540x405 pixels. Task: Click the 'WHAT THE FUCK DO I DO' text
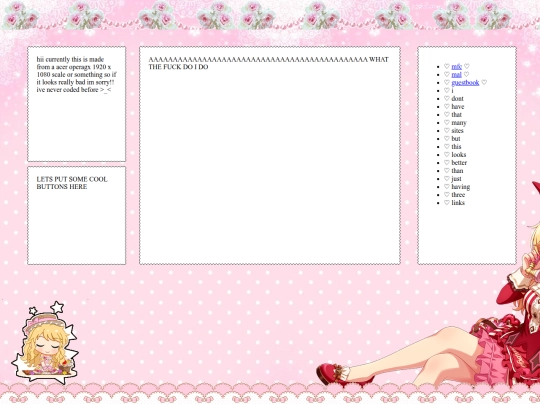tap(269, 63)
